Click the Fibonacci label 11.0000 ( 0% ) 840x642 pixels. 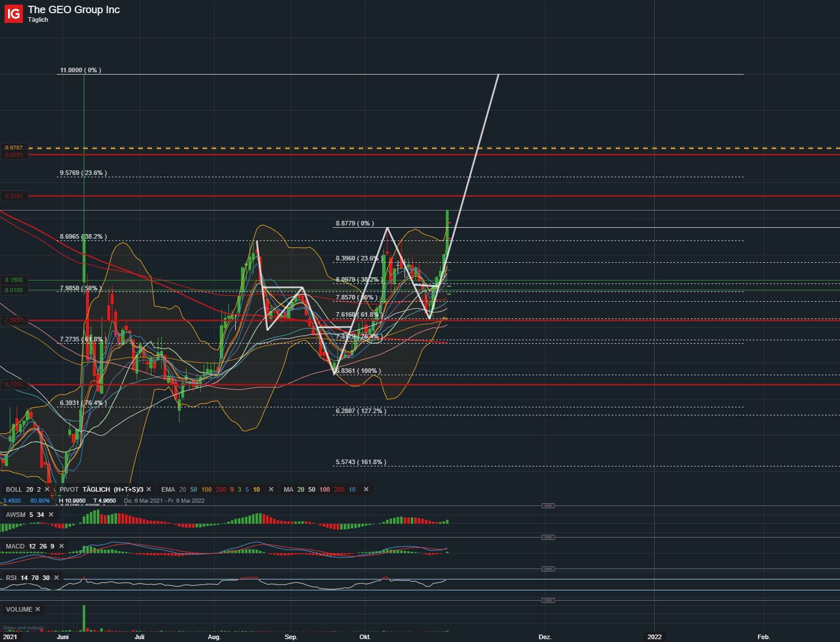pyautogui.click(x=80, y=70)
